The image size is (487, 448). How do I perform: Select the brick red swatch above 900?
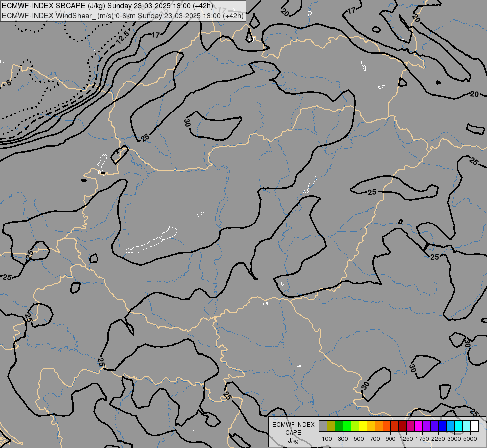[x=395, y=426]
